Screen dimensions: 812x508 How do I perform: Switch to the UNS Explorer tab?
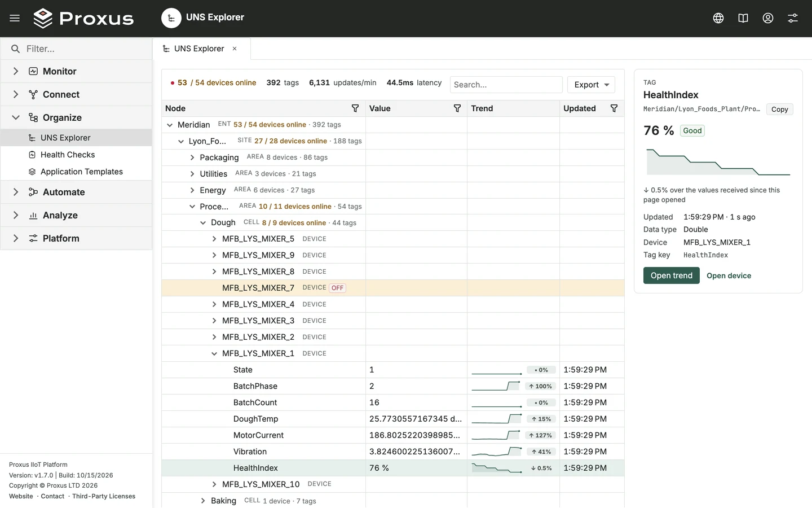click(201, 49)
